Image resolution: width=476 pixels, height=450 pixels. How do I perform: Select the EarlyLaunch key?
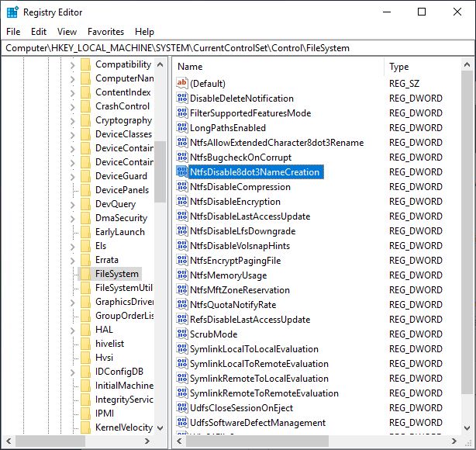click(x=120, y=232)
